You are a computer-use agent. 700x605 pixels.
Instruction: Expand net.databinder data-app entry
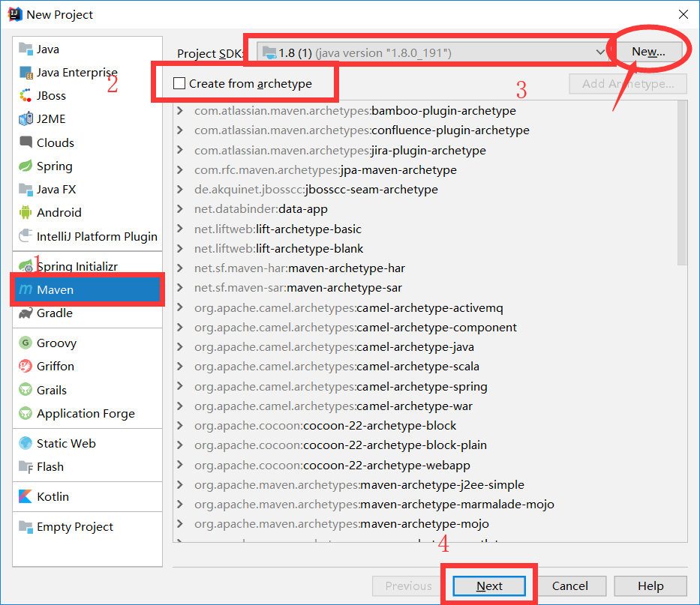180,209
